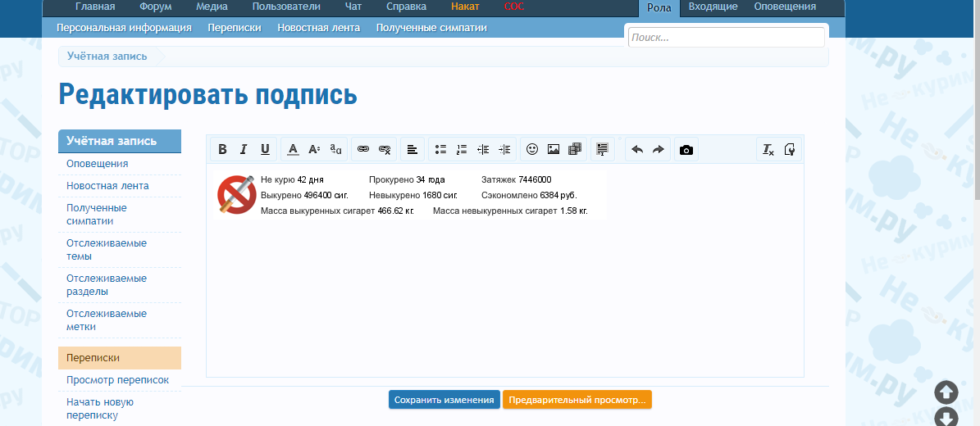Open the Форум menu item

(x=156, y=7)
